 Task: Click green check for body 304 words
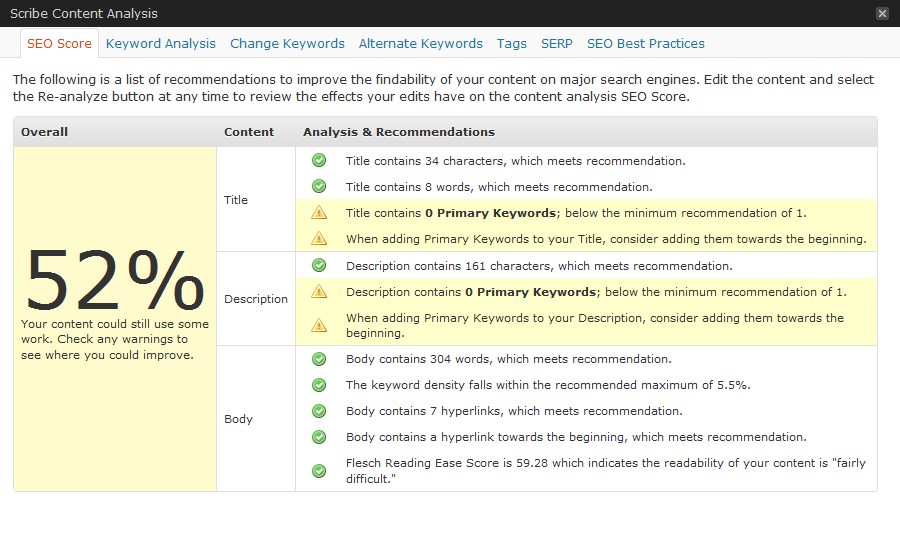[319, 359]
